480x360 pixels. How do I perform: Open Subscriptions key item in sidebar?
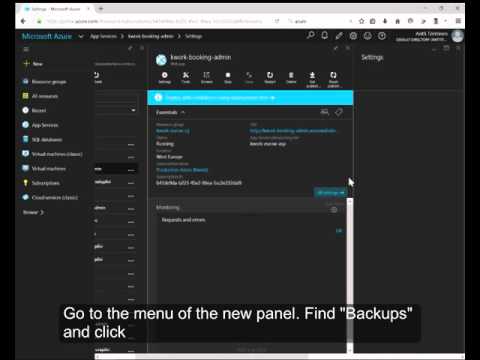coord(41,183)
